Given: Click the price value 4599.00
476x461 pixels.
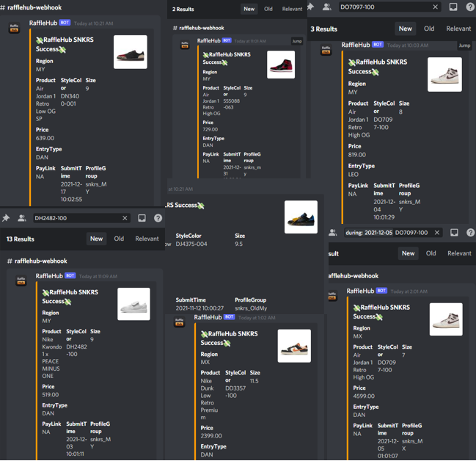Looking at the screenshot, I should (364, 396).
